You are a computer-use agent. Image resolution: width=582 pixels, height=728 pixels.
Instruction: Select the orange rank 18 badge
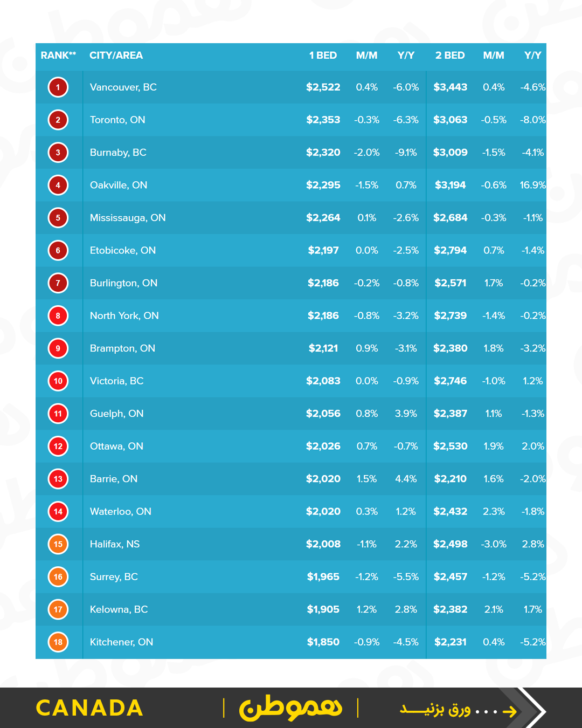(x=58, y=642)
